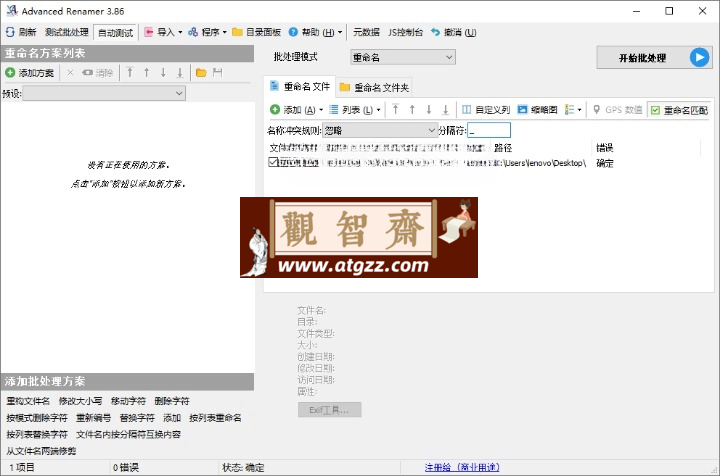Click the 分隔符 input field
720x476 pixels.
coord(489,130)
